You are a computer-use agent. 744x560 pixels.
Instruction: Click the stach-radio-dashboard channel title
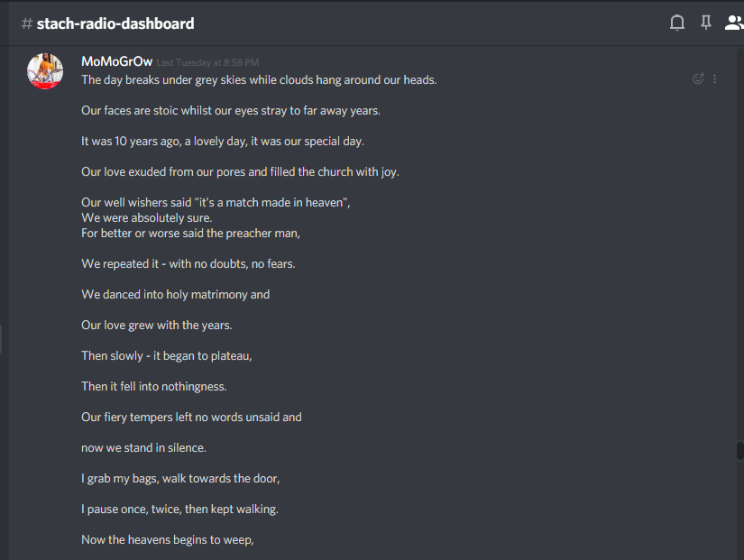(x=115, y=23)
